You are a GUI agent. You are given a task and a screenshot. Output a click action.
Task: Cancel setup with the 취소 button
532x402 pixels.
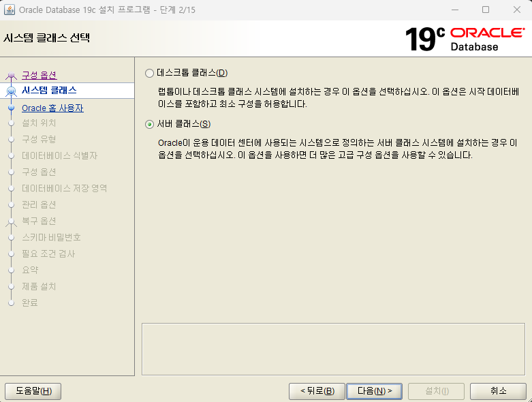click(x=498, y=391)
